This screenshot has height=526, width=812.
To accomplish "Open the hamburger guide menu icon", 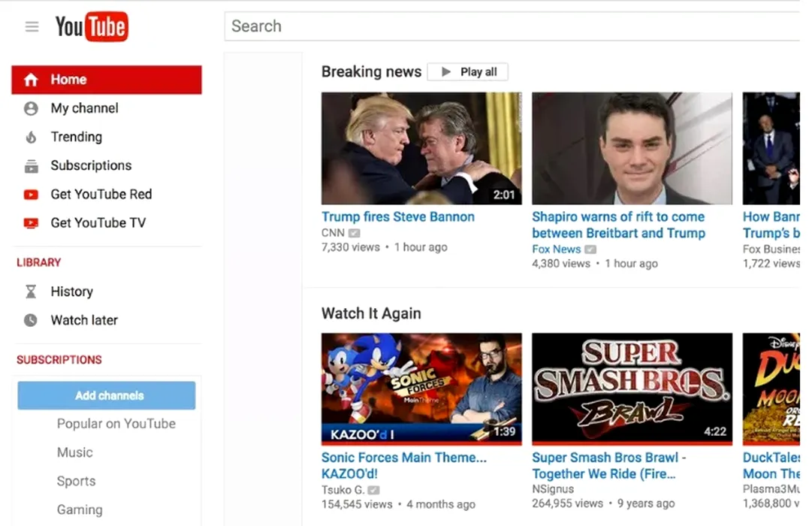I will [32, 26].
